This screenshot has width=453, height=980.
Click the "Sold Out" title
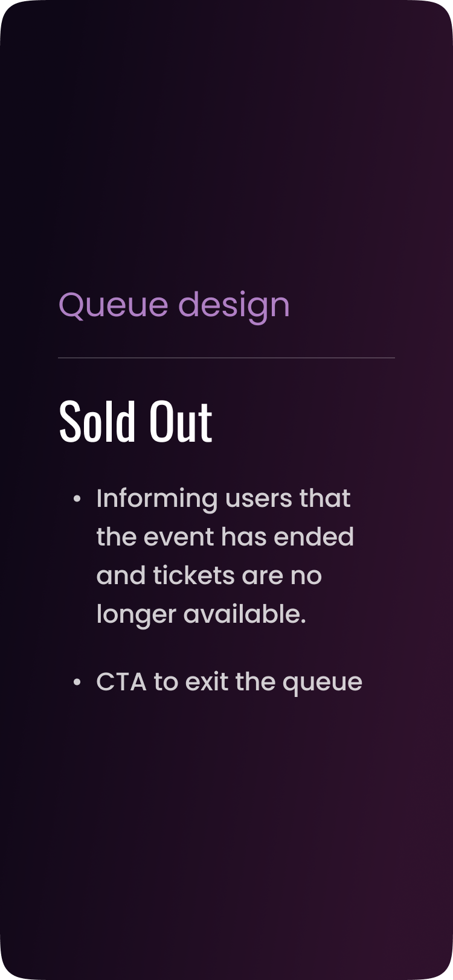coord(136,421)
